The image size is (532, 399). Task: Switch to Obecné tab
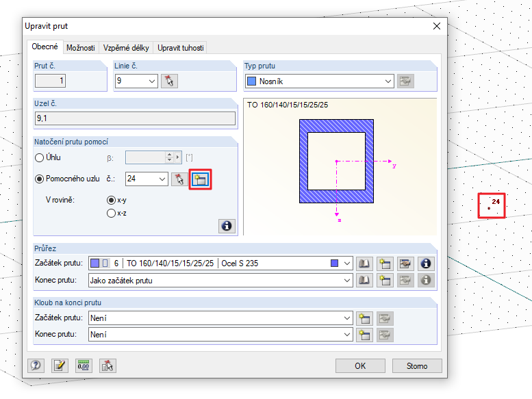click(x=45, y=47)
